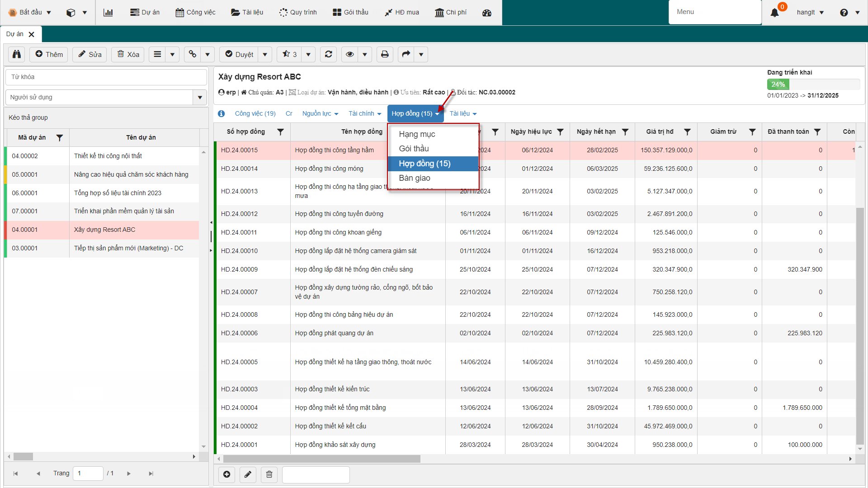The width and height of the screenshot is (868, 488).
Task: Expand the dropdown next to cube icon
Action: (x=85, y=13)
